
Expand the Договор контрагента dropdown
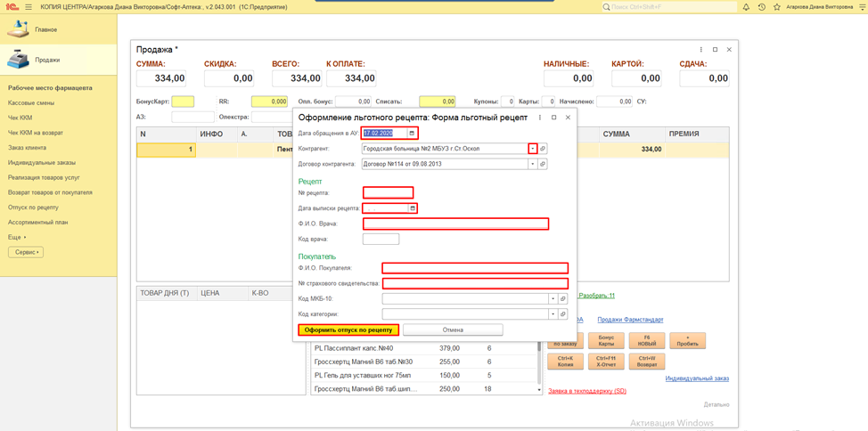click(x=532, y=164)
